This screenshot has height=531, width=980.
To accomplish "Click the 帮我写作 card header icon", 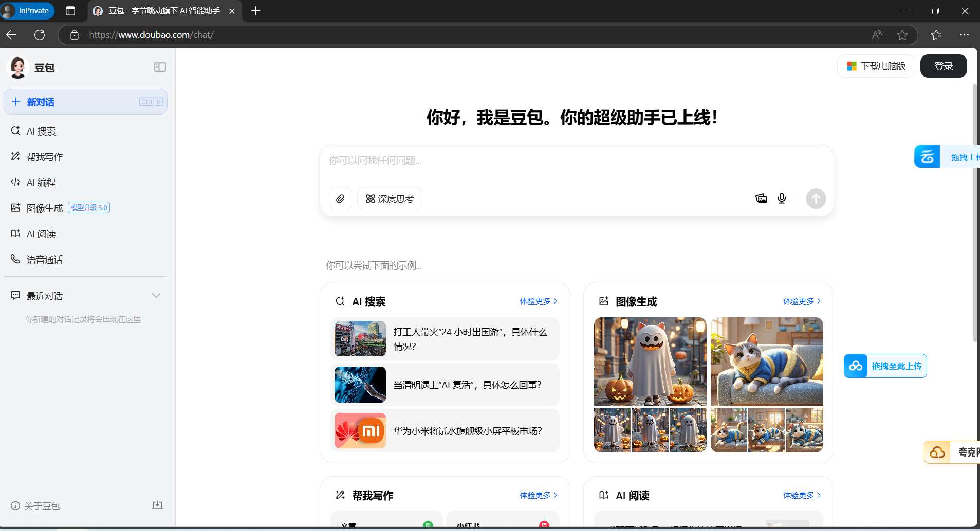I will click(340, 495).
